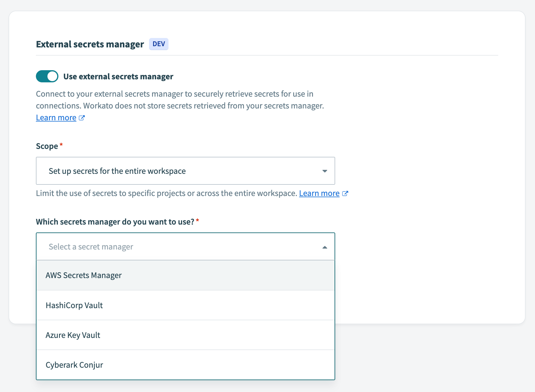Toggle off Use external secrets manager switch
Screen dimensions: 535x392
click(x=47, y=76)
